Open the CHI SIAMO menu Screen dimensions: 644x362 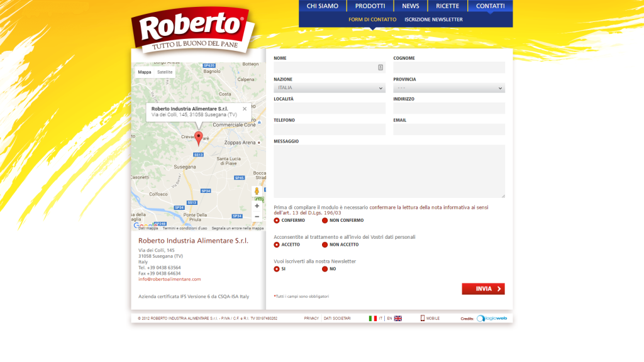pyautogui.click(x=323, y=6)
